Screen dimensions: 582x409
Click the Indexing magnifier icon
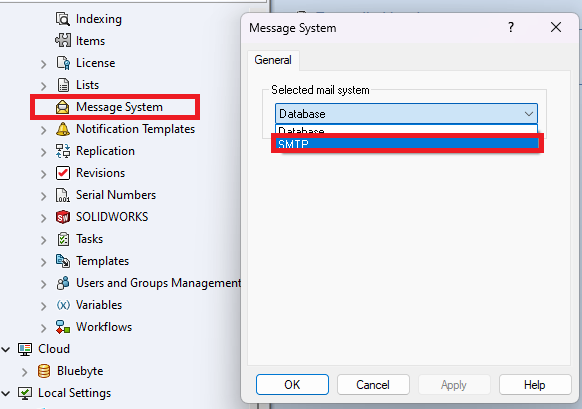pyautogui.click(x=63, y=19)
